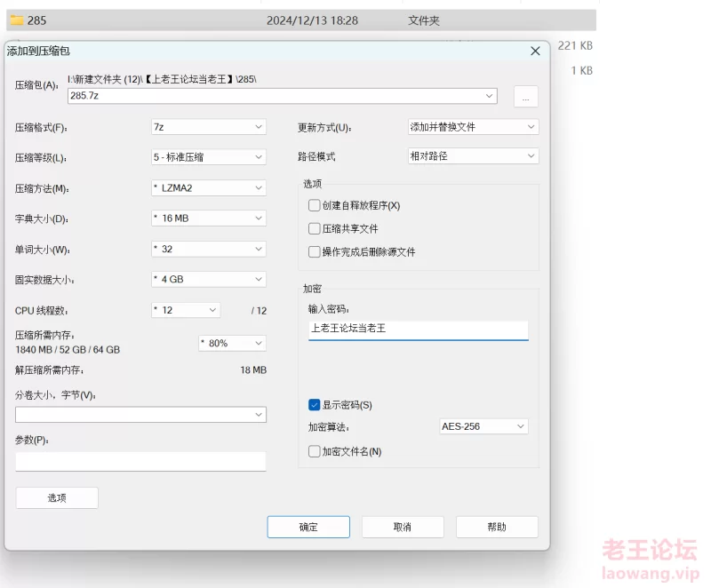Click the 选项 button
Image resolution: width=711 pixels, height=588 pixels.
point(57,498)
